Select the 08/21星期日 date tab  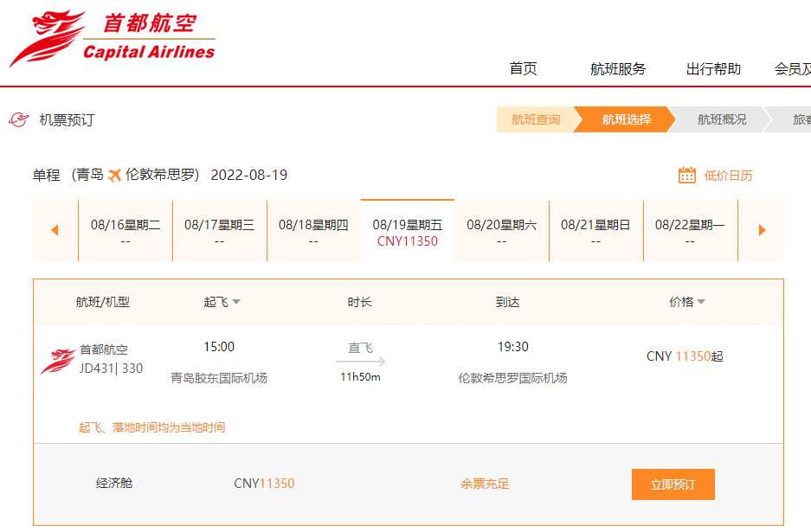pyautogui.click(x=595, y=231)
